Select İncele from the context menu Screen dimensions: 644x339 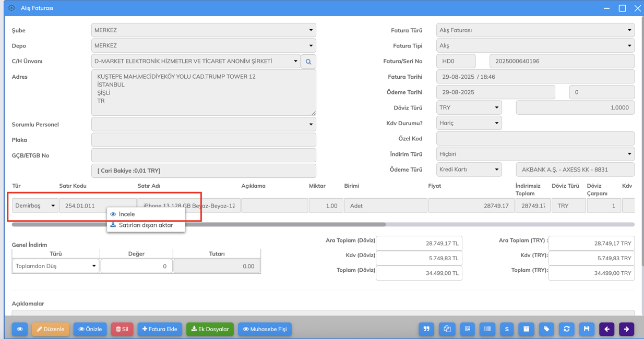coord(127,214)
